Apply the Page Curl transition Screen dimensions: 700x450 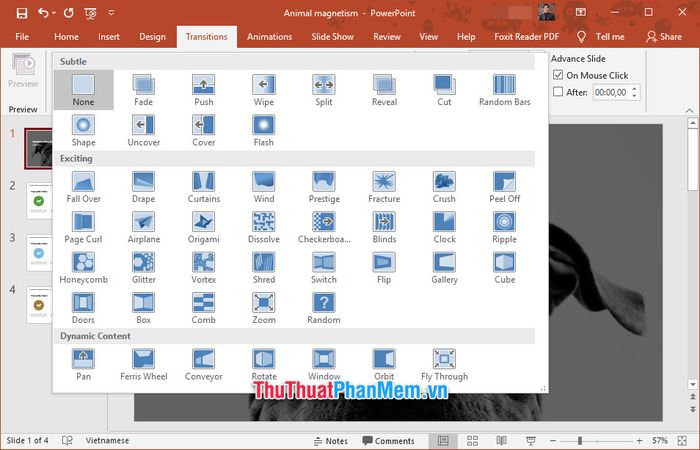(x=83, y=227)
